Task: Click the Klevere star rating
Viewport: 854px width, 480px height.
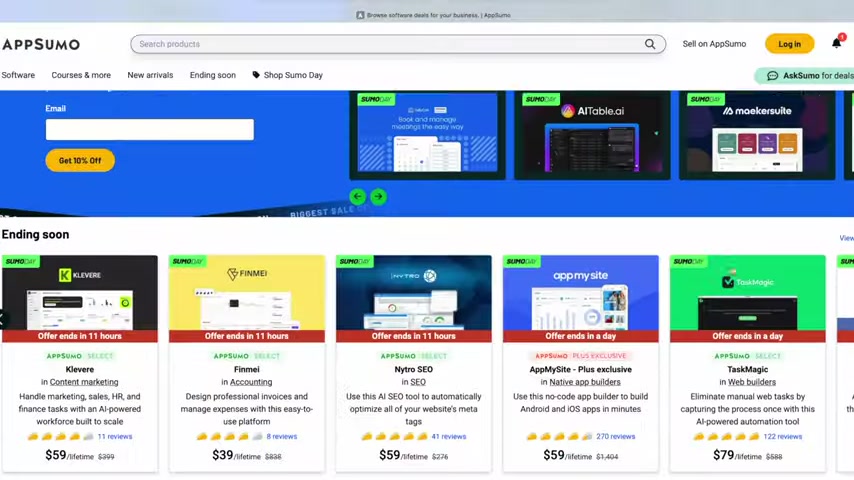Action: click(60, 436)
